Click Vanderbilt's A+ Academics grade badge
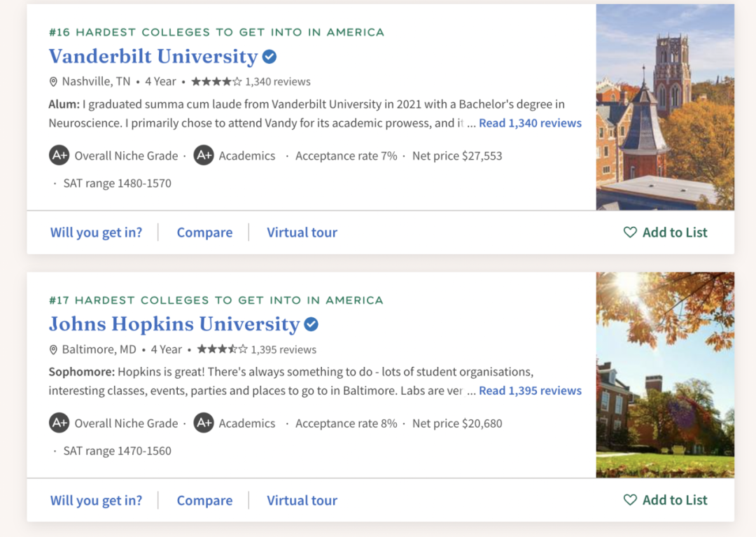This screenshot has height=537, width=756. click(204, 155)
